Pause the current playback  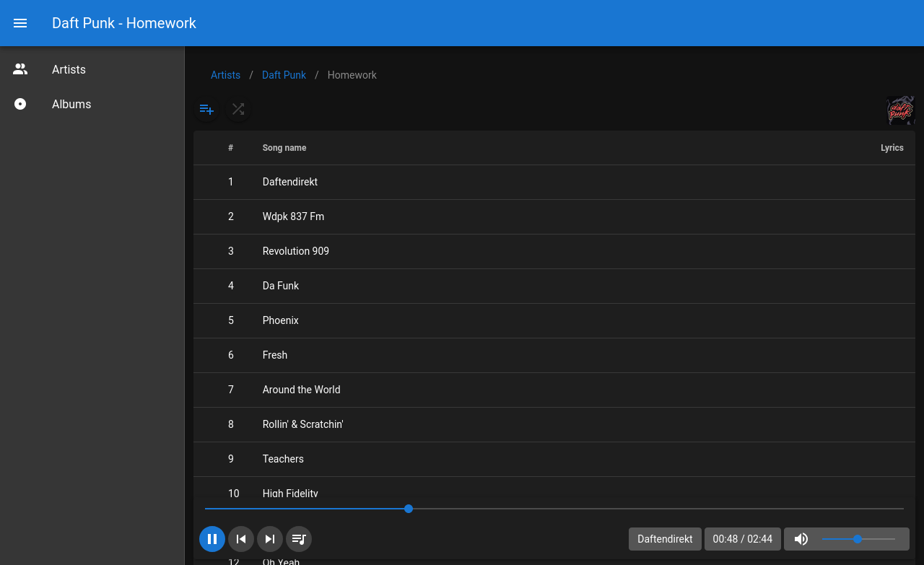click(212, 539)
